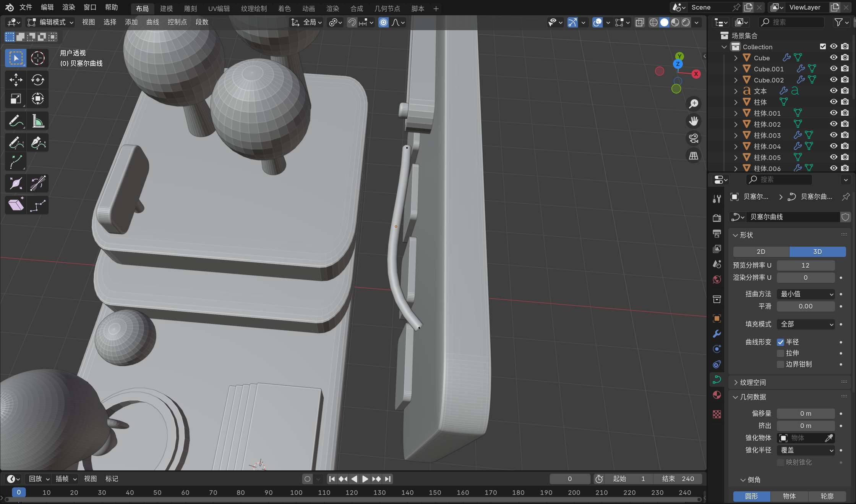The image size is (856, 504).
Task: Open the 扭曲方法 dropdown
Action: pos(806,294)
